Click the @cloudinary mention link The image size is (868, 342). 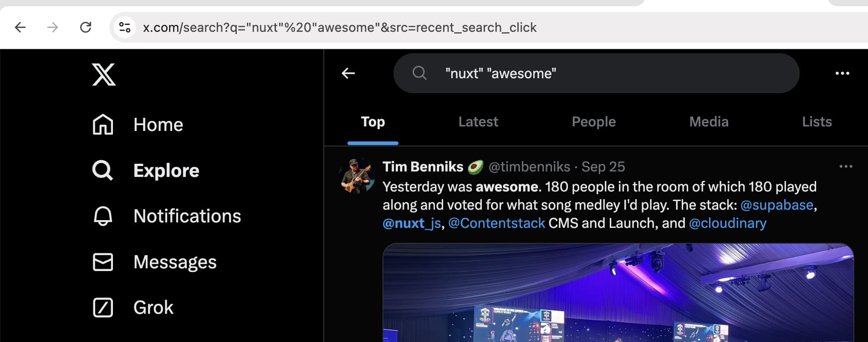727,223
